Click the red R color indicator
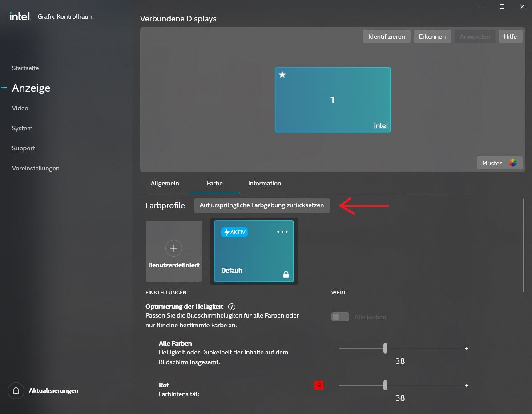532x414 pixels. point(319,385)
